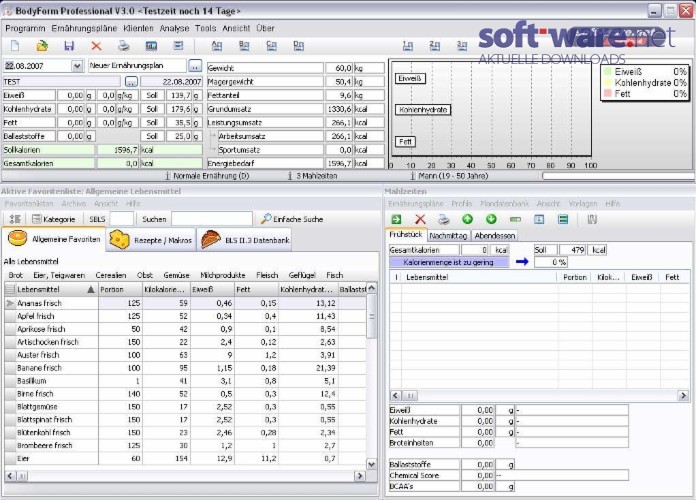Select the Ananas frisch row
Screen dimensions: 696x500
pos(186,303)
